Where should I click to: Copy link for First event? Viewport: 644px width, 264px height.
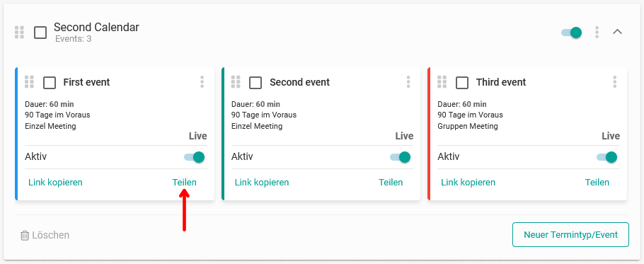(55, 183)
